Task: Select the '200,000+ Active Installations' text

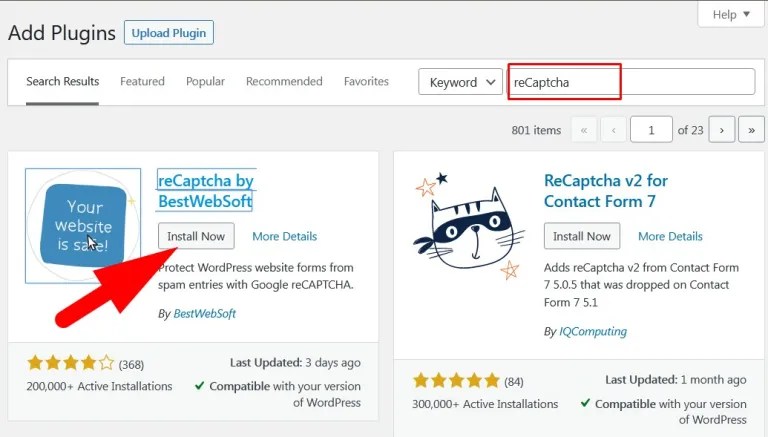Action: tap(99, 386)
